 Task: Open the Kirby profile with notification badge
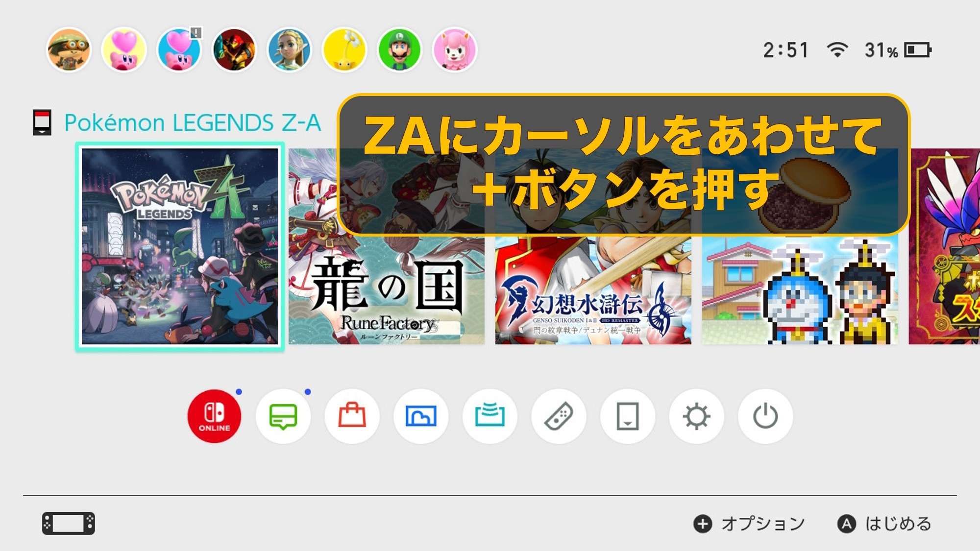(179, 50)
